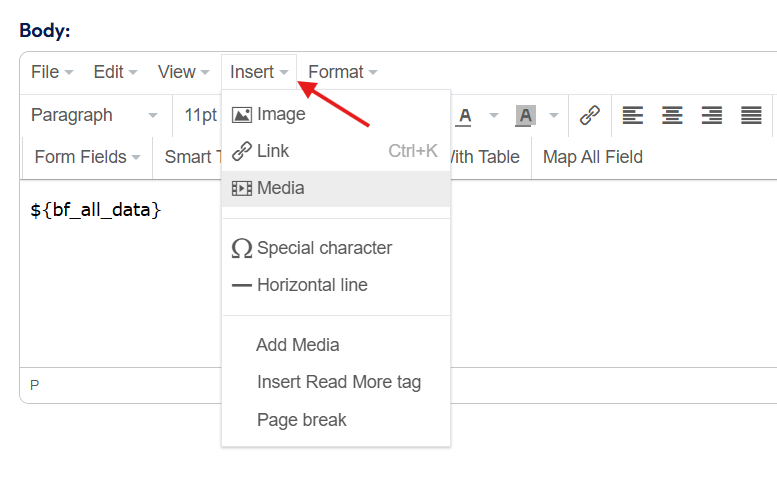Image resolution: width=777 pixels, height=482 pixels.
Task: Click the insert link chain icon in toolbar
Action: [590, 115]
